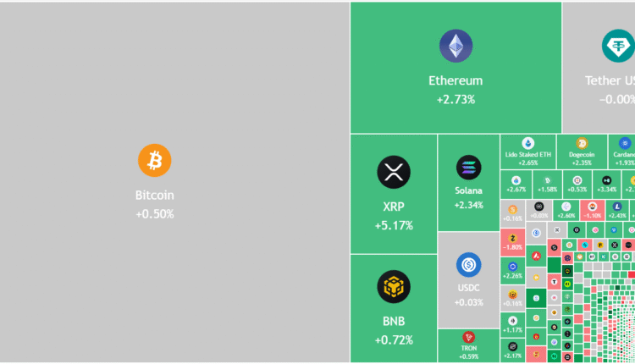
Task: Select the red TRON logo icon
Action: [x=468, y=337]
